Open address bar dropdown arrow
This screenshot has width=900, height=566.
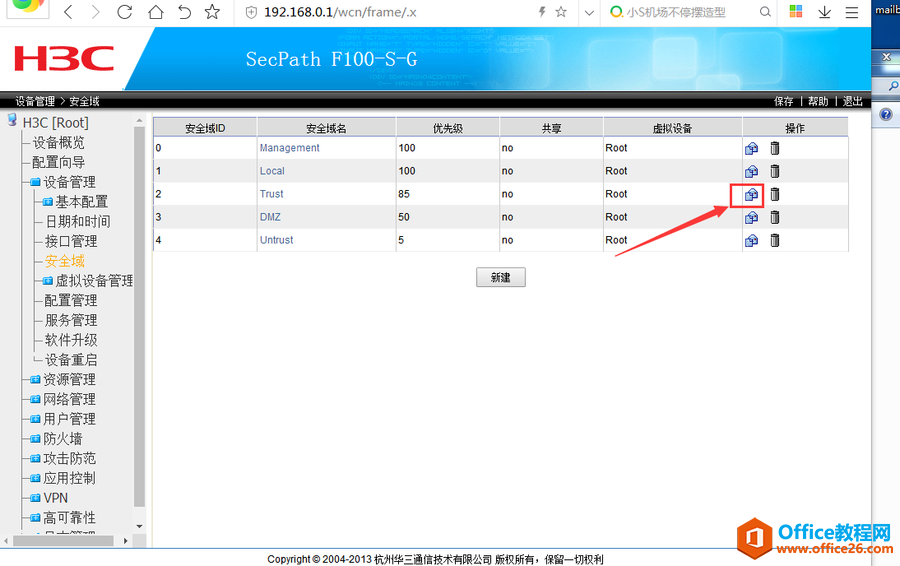tap(589, 12)
